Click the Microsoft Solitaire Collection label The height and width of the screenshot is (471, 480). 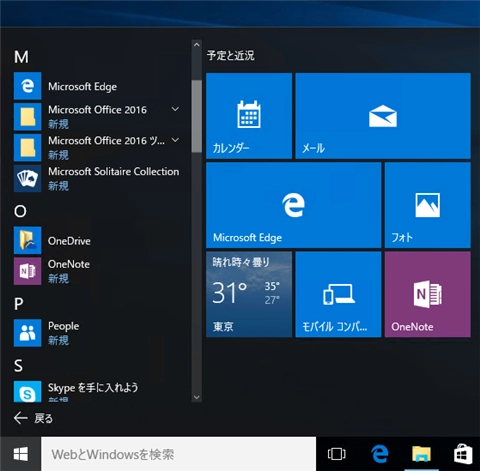(x=114, y=172)
